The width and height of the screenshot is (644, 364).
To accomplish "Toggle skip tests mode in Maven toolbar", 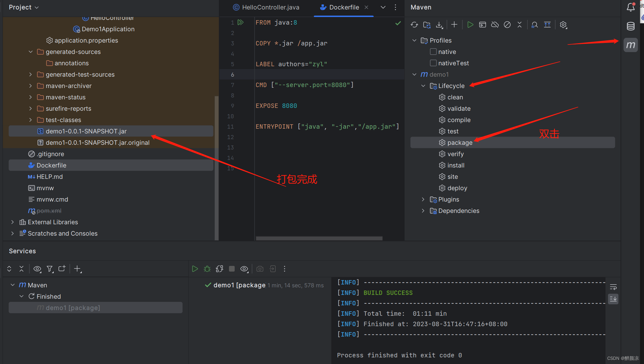I will pyautogui.click(x=507, y=25).
